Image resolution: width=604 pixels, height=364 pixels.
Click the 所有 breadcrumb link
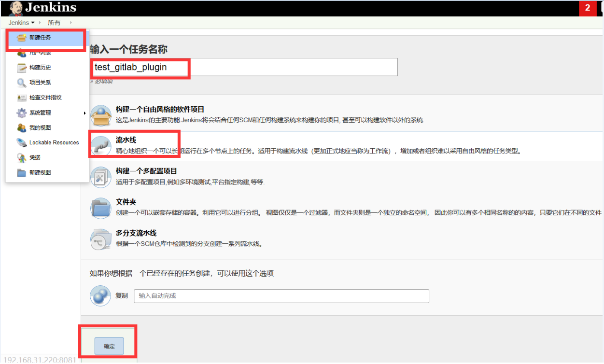coord(54,23)
